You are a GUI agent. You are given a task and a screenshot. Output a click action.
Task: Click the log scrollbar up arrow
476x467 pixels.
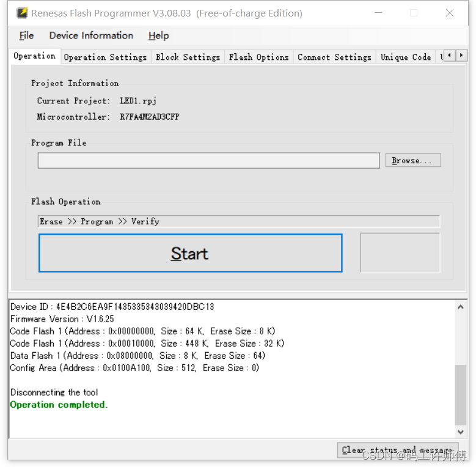point(461,307)
